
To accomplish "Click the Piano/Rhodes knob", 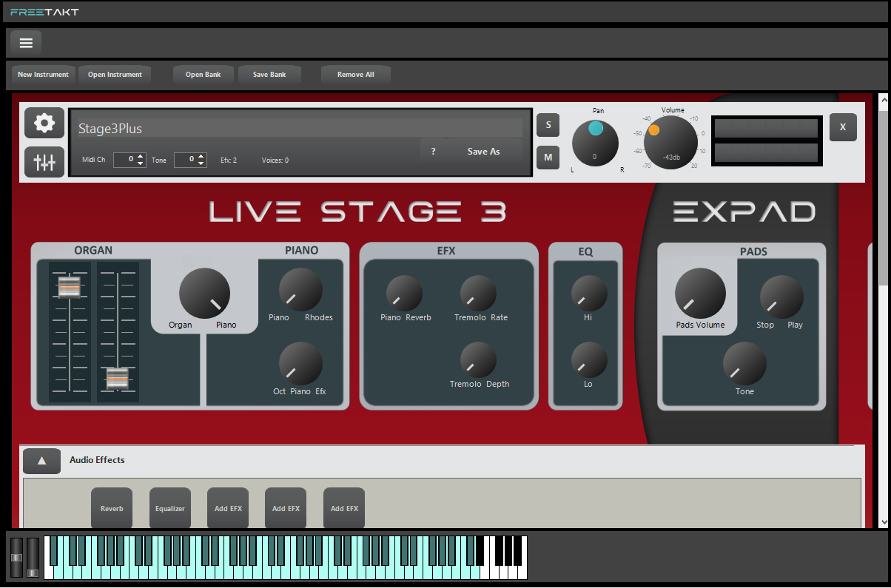I will (x=300, y=289).
